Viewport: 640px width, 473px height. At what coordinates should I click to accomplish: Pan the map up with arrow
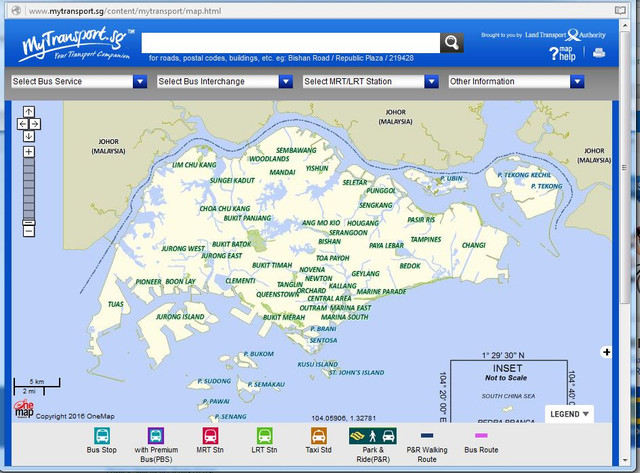click(x=29, y=112)
